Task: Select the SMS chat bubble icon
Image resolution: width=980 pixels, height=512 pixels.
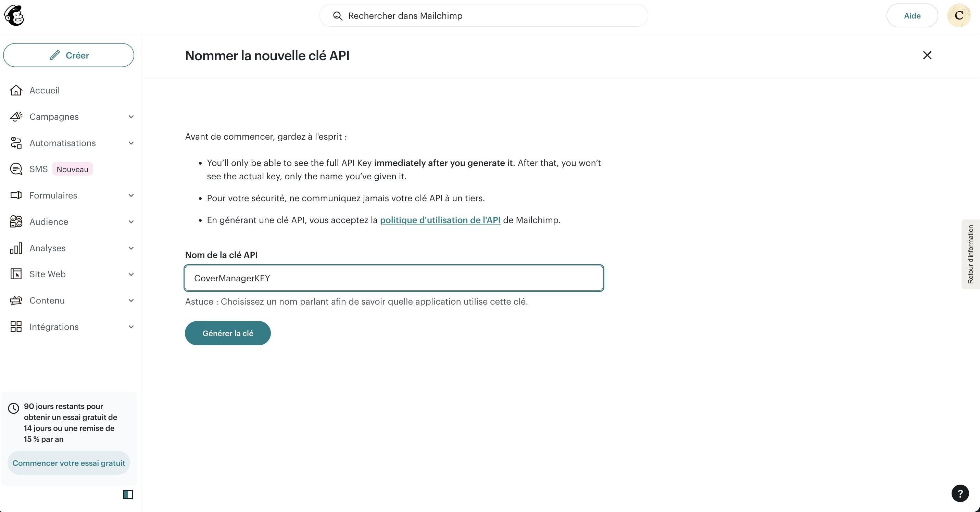Action: point(16,169)
